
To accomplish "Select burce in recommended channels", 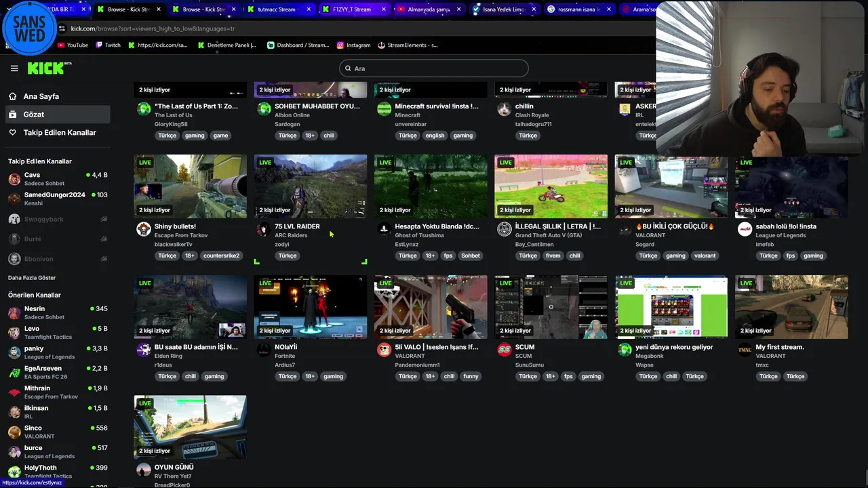I will point(58,451).
